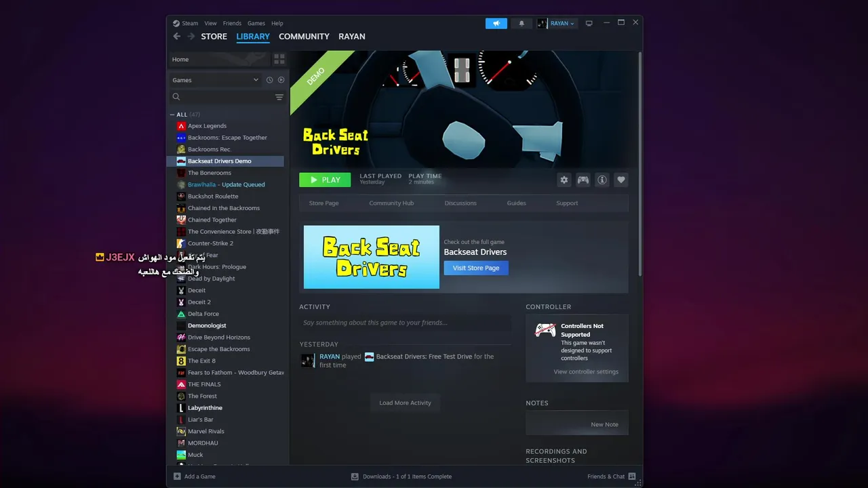The height and width of the screenshot is (488, 868).
Task: Open the Games category dropdown
Action: (x=216, y=80)
